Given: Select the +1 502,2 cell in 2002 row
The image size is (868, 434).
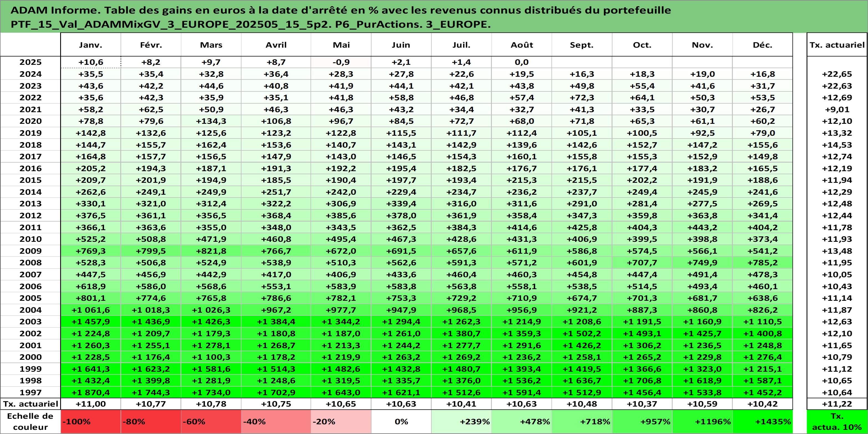Looking at the screenshot, I should tap(582, 333).
